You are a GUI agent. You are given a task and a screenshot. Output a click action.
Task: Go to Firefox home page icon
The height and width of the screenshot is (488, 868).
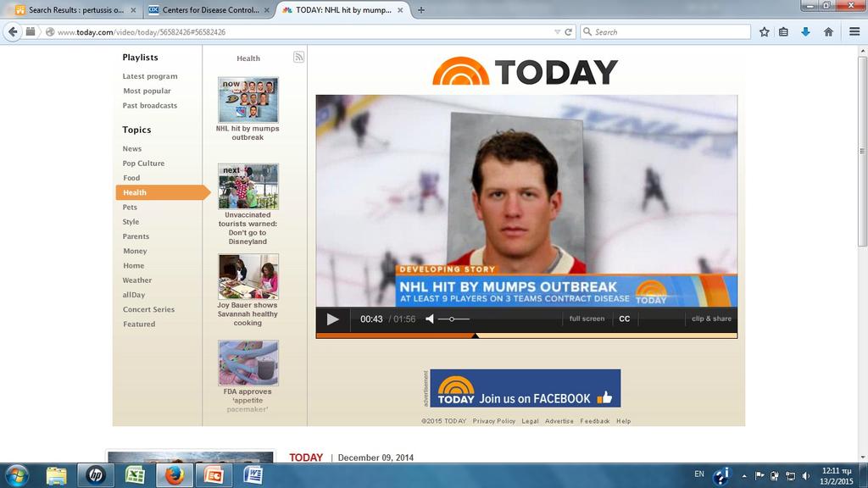[828, 32]
